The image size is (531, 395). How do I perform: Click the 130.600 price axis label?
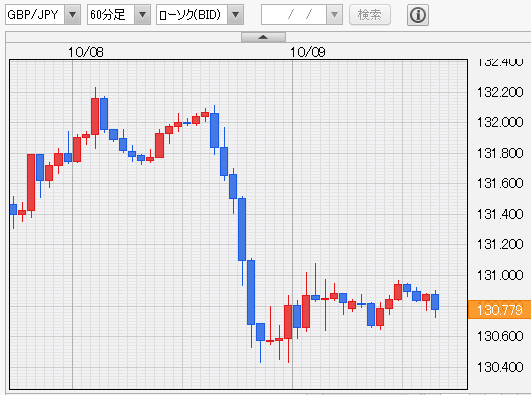click(x=500, y=336)
